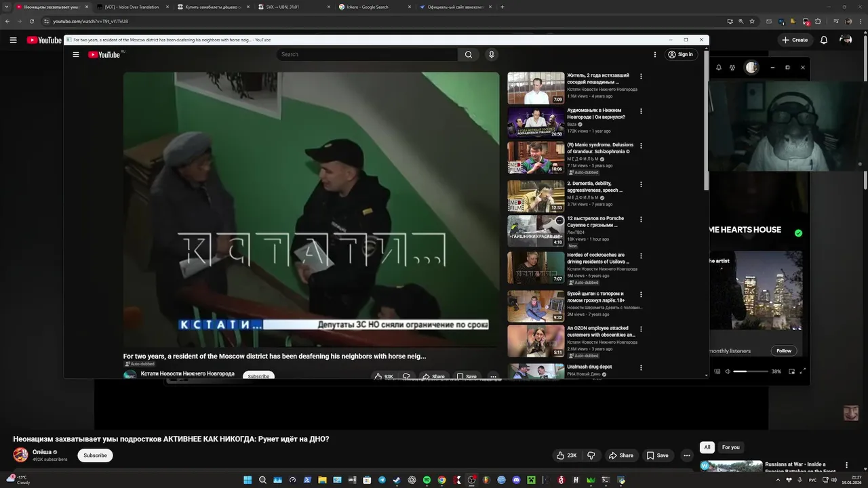This screenshot has width=868, height=488.
Task: Dislike the Олёша video
Action: click(x=591, y=455)
